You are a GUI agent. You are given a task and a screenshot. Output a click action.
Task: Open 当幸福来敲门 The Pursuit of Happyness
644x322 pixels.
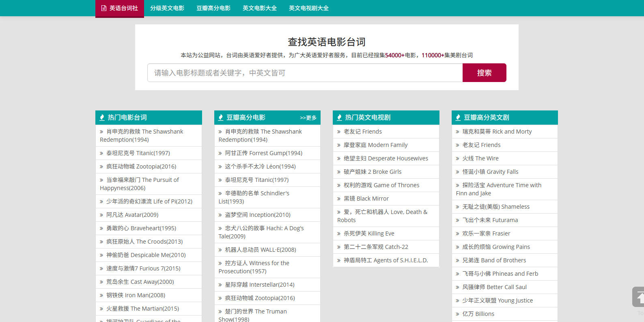(x=139, y=184)
